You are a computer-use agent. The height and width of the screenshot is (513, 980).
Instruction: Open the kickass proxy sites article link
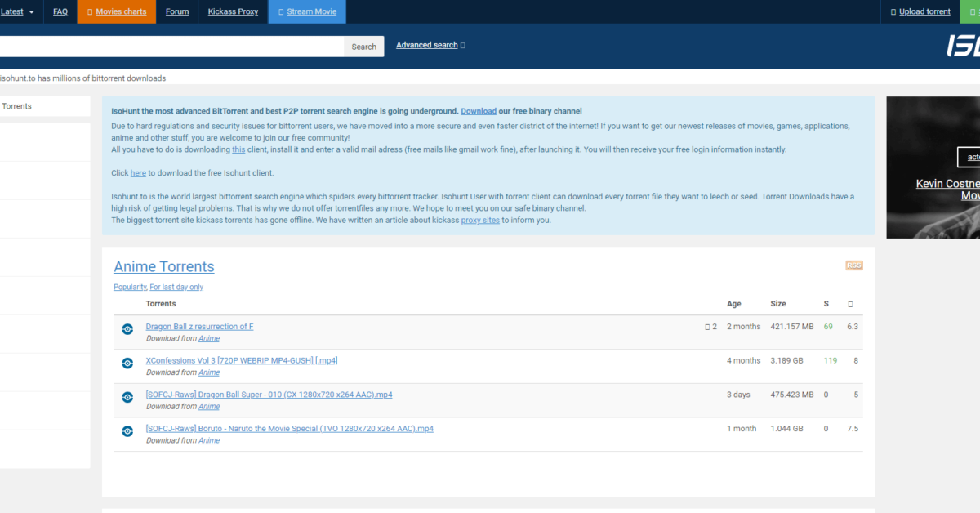pos(480,220)
